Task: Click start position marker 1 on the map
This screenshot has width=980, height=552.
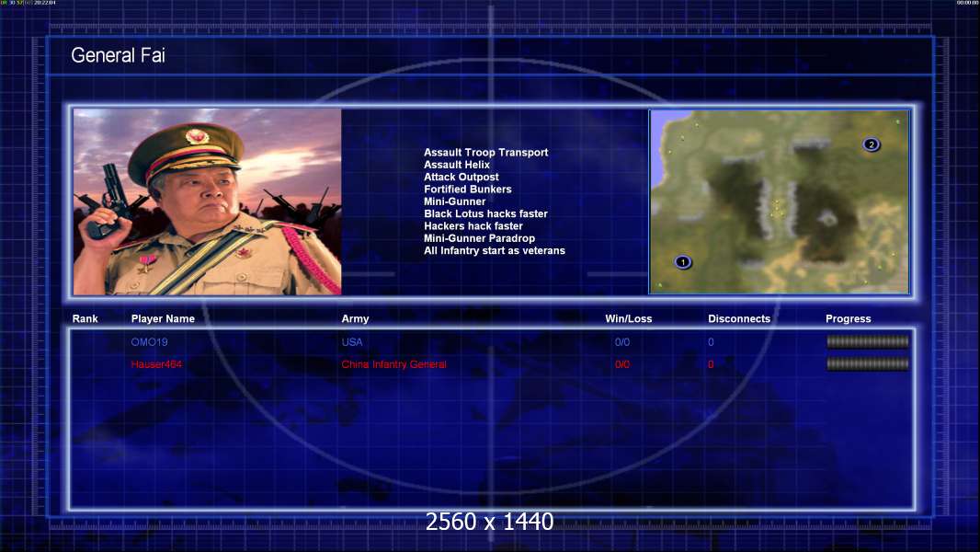Action: coord(683,262)
